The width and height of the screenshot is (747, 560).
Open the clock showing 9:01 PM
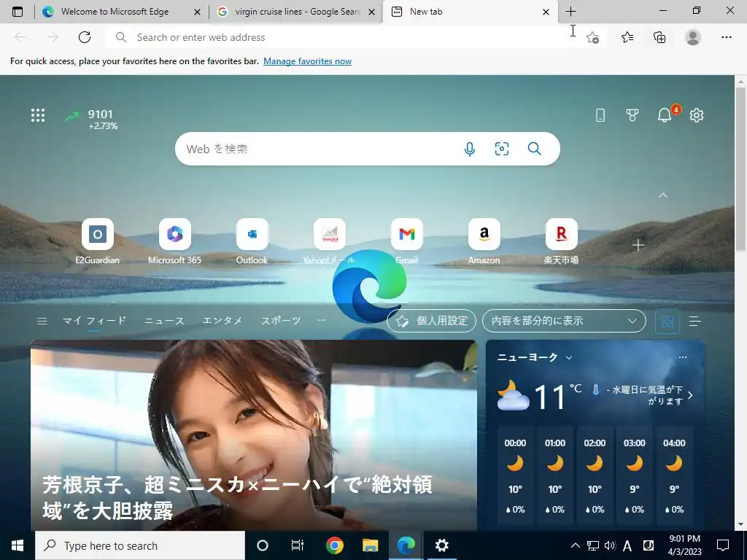(685, 545)
